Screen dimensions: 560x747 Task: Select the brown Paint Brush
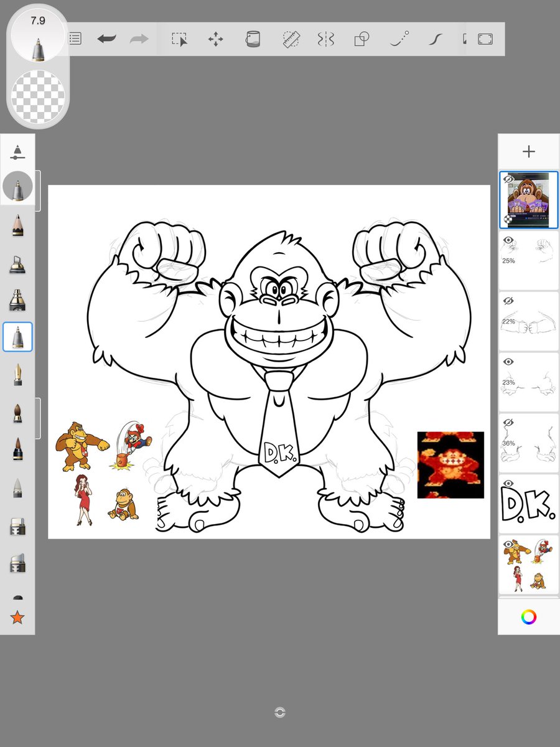(17, 413)
